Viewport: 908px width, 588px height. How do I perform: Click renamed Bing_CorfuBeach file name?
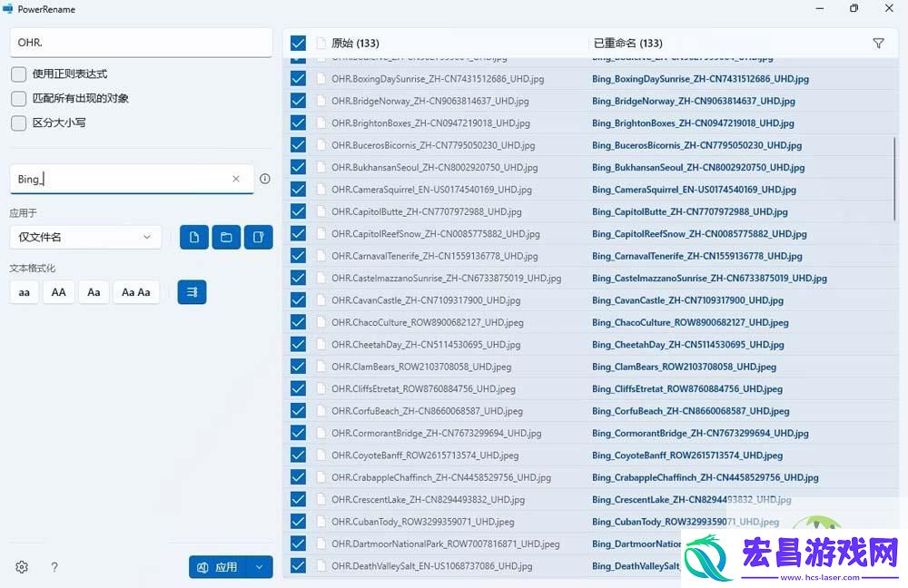pyautogui.click(x=690, y=411)
